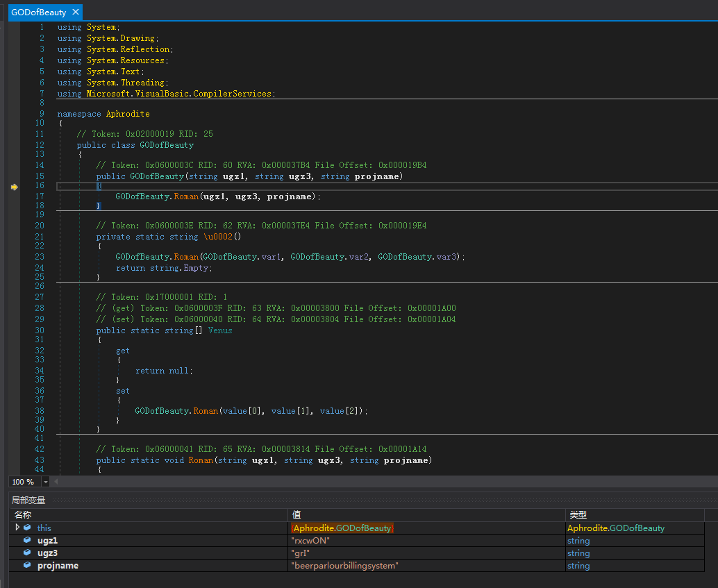Image resolution: width=718 pixels, height=588 pixels.
Task: Click the Venus property name on line 30
Action: tap(220, 330)
